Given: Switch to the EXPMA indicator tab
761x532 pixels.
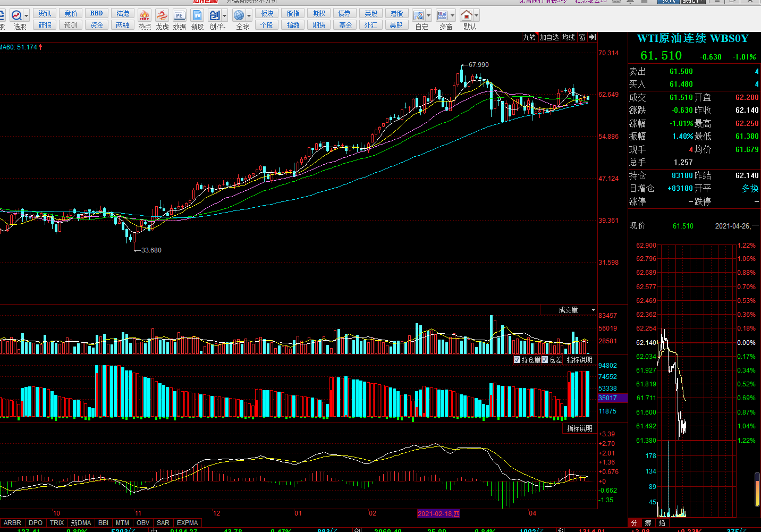Looking at the screenshot, I should coord(187,523).
